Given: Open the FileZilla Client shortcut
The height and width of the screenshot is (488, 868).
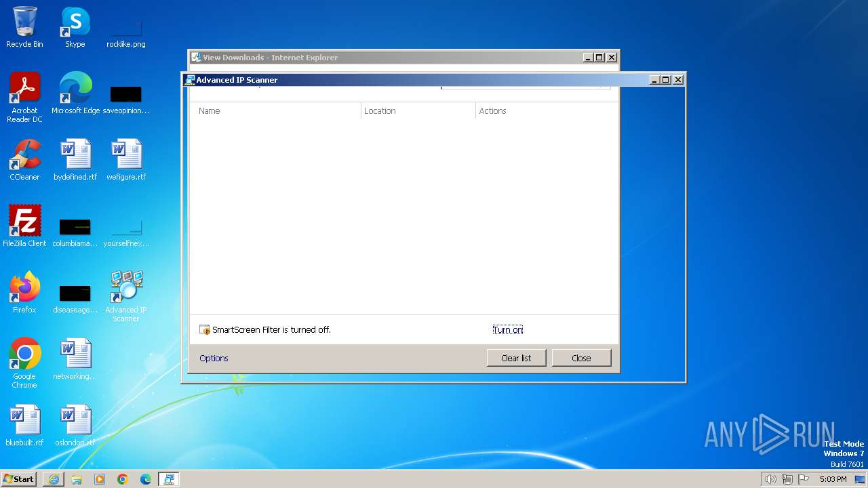Looking at the screenshot, I should [24, 226].
